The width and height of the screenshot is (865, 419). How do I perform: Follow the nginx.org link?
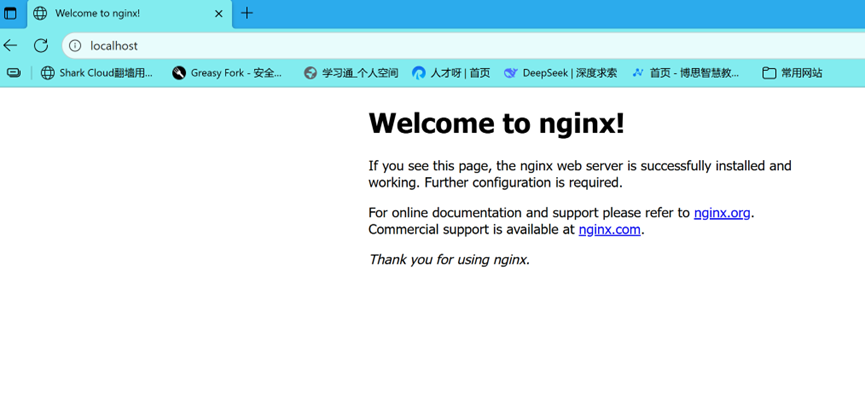722,213
